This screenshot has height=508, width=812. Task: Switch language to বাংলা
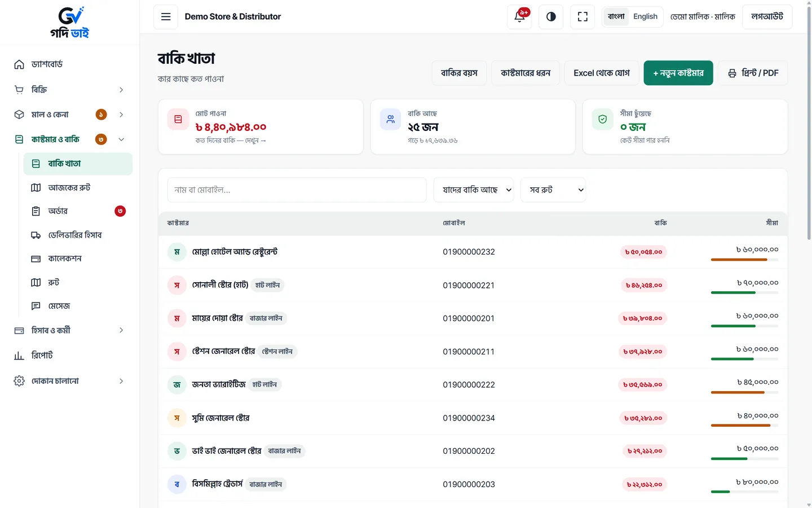(x=616, y=16)
